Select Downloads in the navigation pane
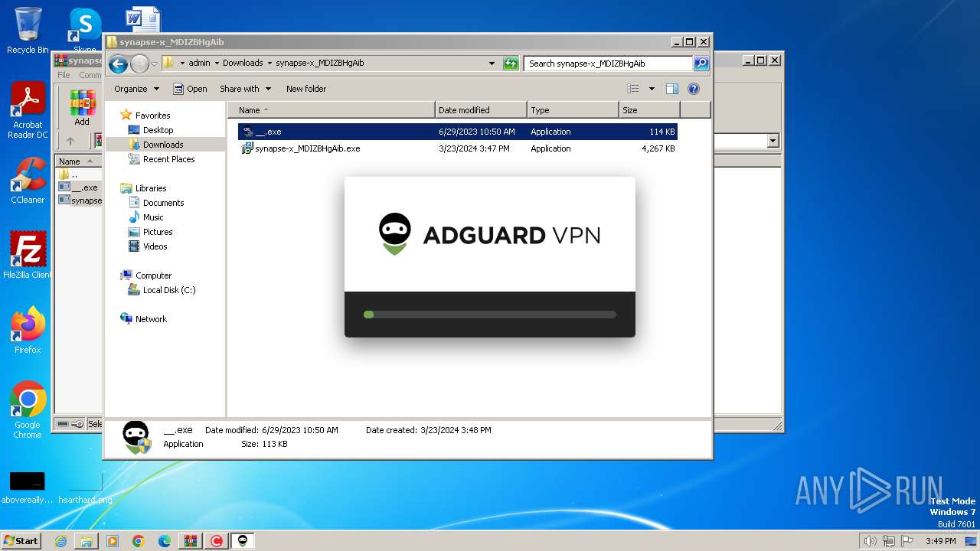980x551 pixels. click(163, 145)
